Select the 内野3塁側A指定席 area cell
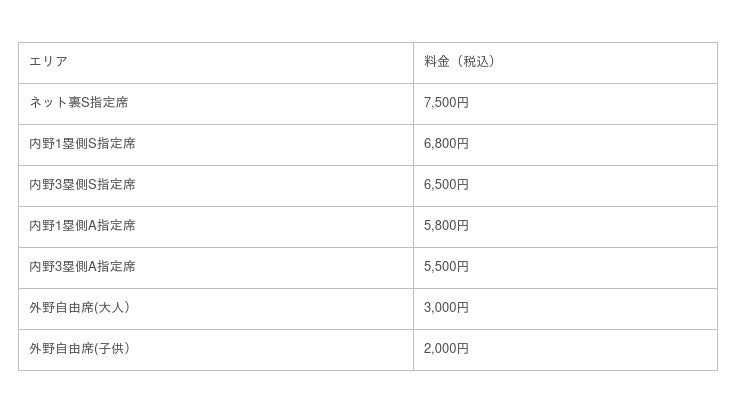740x411 pixels. [215, 267]
